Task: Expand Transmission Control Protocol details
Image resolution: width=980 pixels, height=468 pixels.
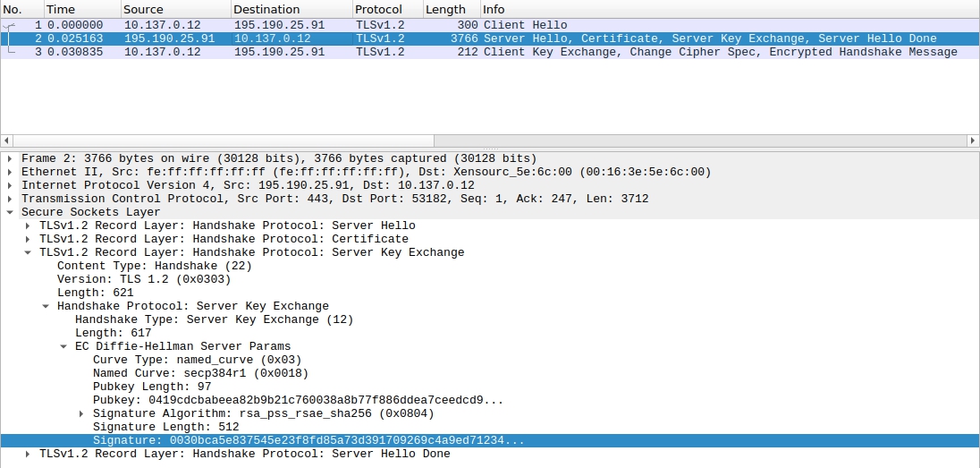Action: [9, 199]
